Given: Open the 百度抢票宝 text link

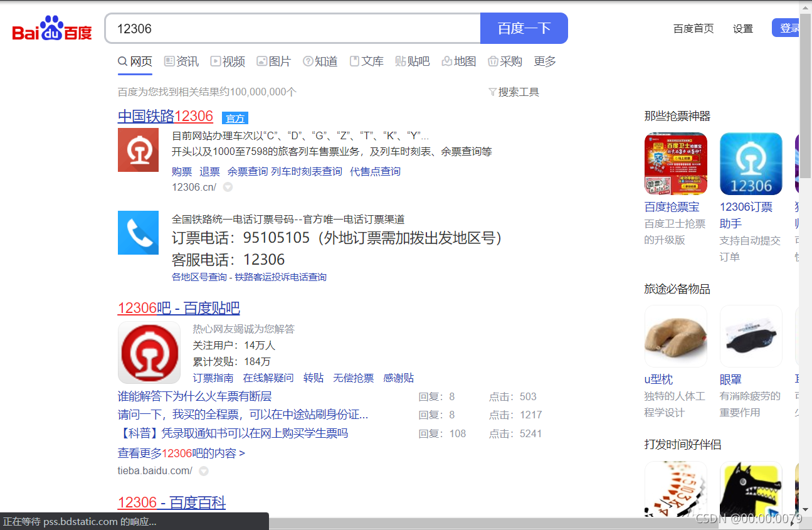Looking at the screenshot, I should tap(672, 207).
